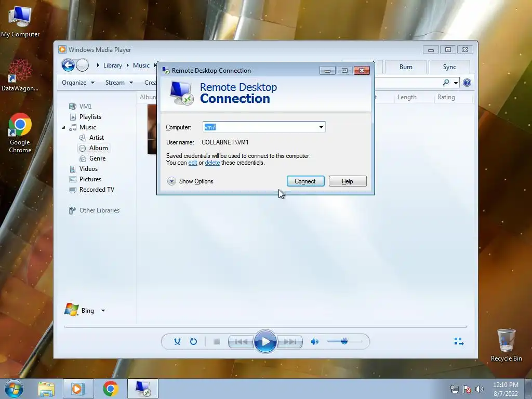Select Genre under Music

point(92,158)
